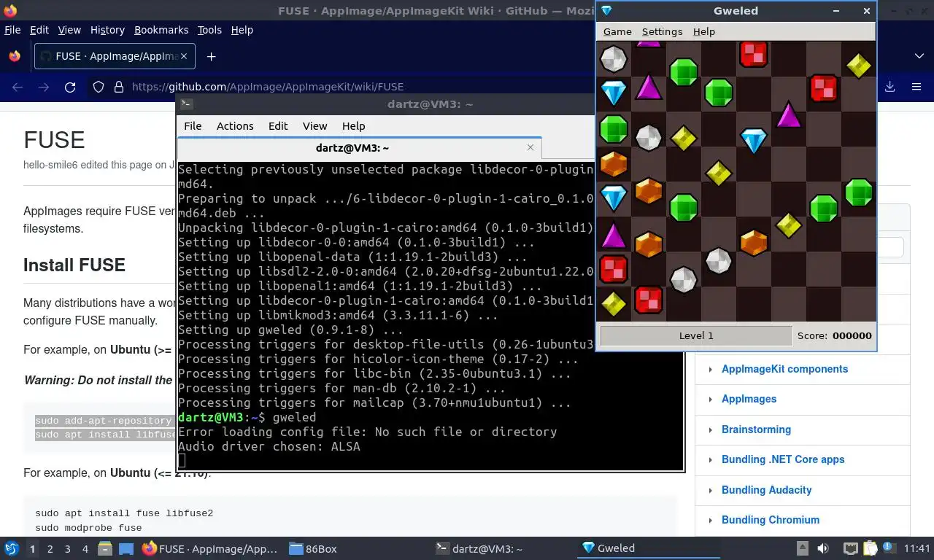
Task: Click the Gweled diamond title icon
Action: coord(606,11)
